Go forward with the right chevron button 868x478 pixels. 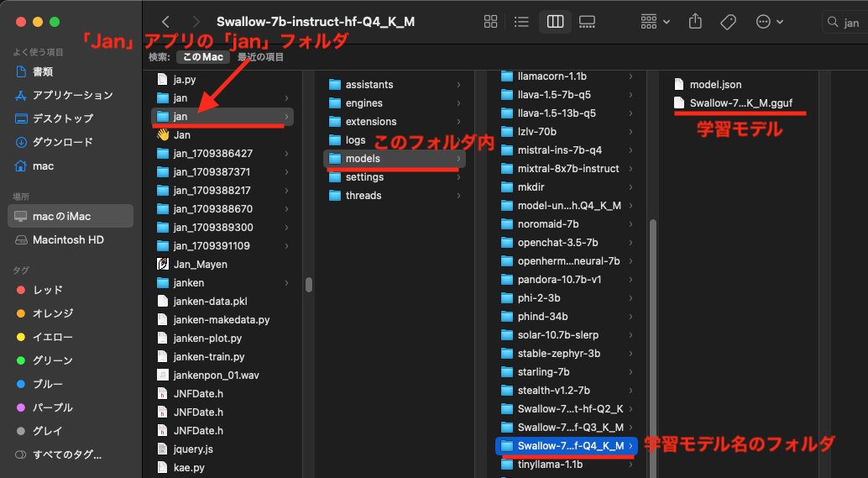click(x=196, y=22)
